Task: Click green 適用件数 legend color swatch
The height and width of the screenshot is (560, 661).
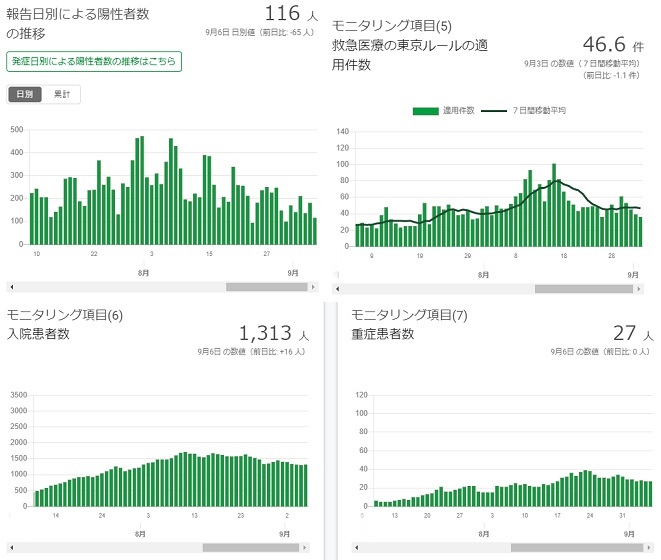Action: tap(425, 111)
